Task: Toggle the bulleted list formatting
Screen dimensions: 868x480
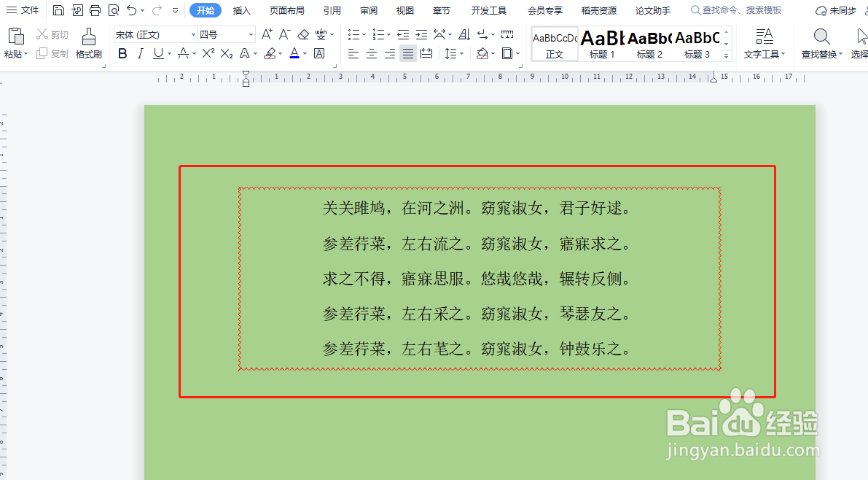Action: pos(354,34)
